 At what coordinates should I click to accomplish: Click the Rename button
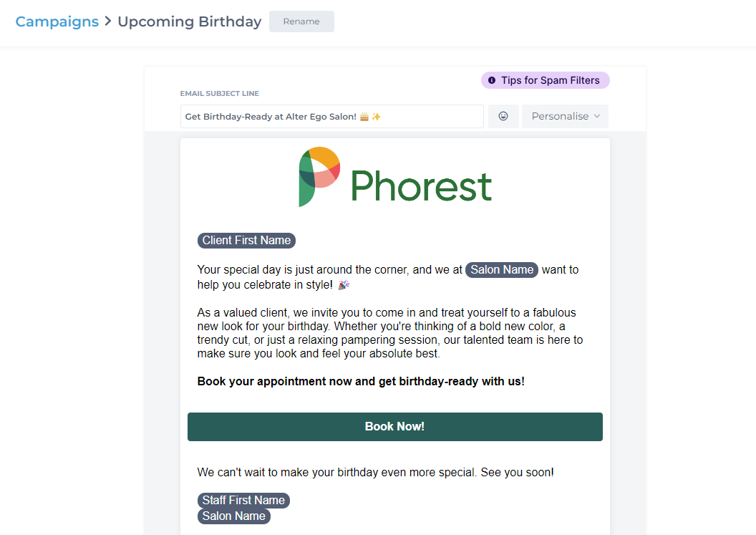tap(301, 21)
